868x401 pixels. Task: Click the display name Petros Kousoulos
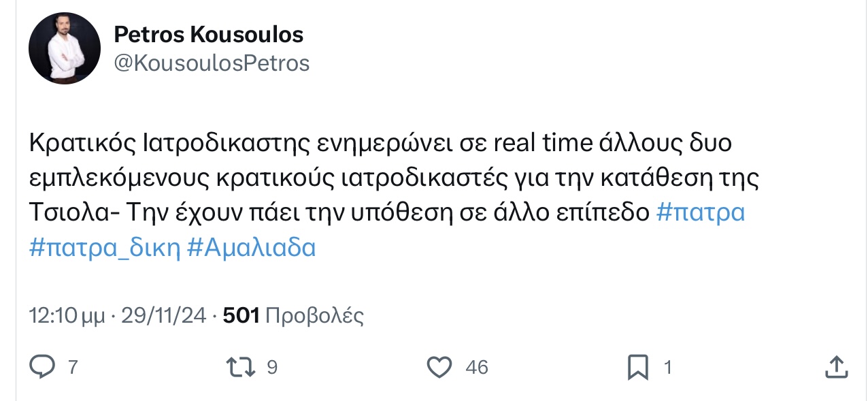point(208,33)
